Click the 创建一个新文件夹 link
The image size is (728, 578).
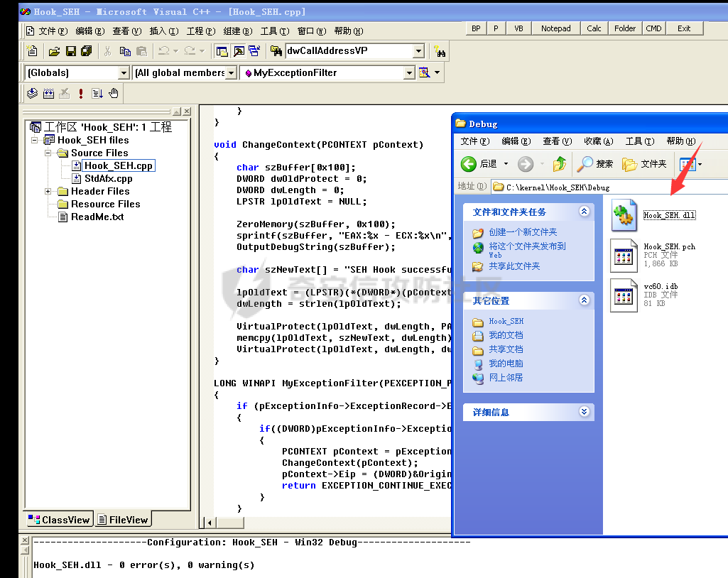(523, 232)
